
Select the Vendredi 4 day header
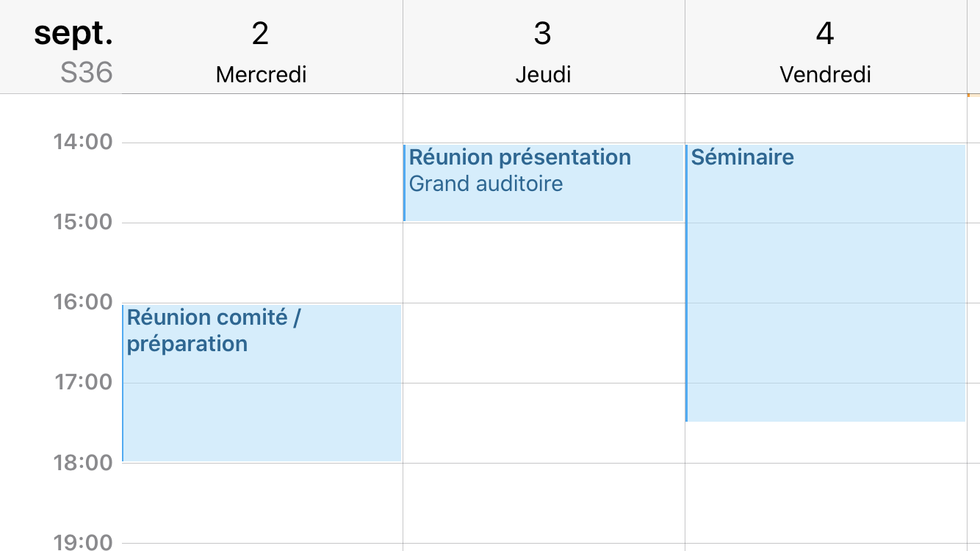825,51
